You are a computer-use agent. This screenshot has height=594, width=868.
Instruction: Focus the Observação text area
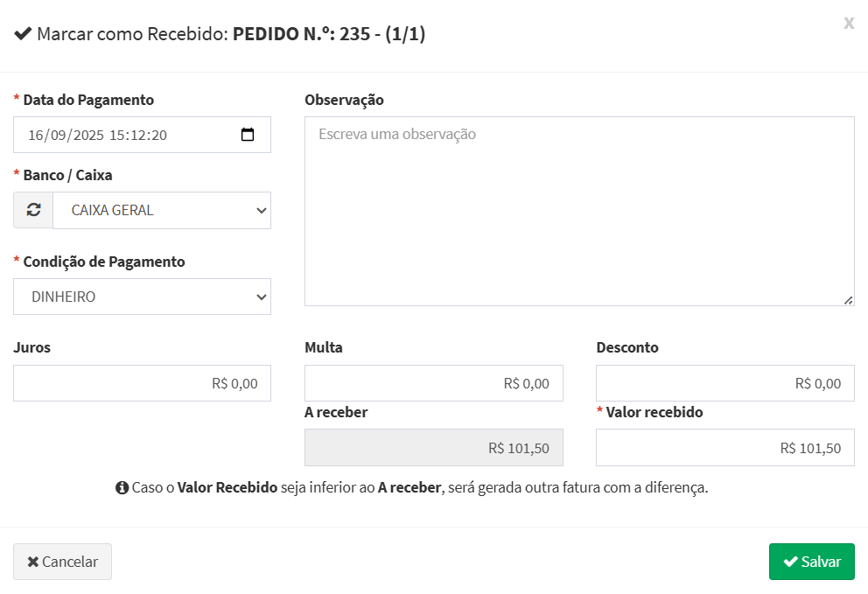[579, 211]
